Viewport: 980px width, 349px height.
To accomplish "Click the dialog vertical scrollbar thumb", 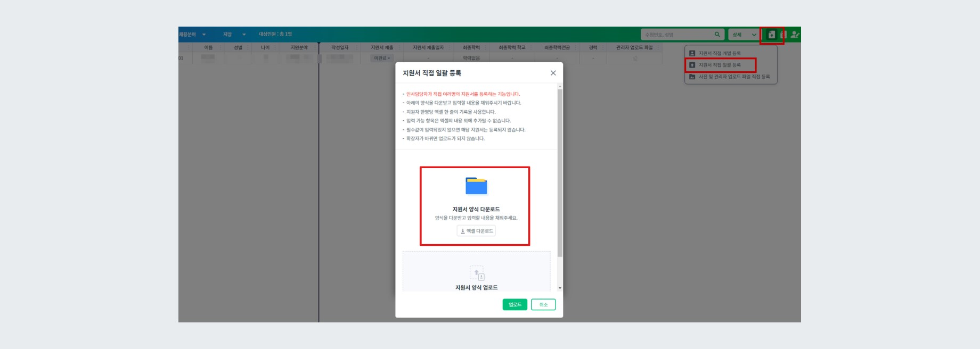I will tap(560, 173).
